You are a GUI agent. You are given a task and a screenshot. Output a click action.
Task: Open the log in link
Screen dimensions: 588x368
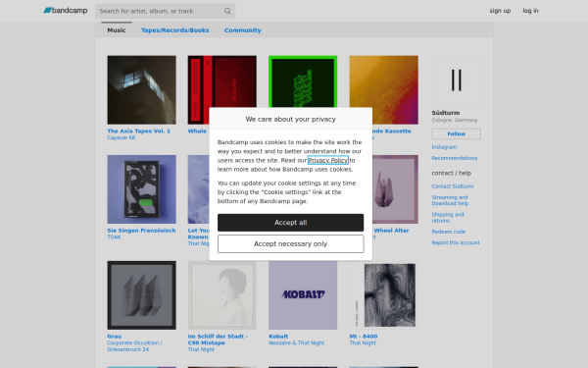click(530, 11)
